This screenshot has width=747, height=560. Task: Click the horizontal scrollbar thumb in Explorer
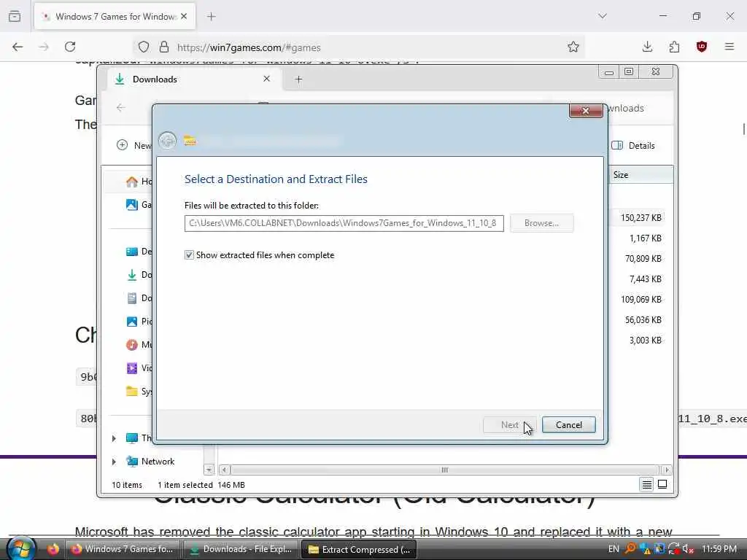tap(444, 470)
